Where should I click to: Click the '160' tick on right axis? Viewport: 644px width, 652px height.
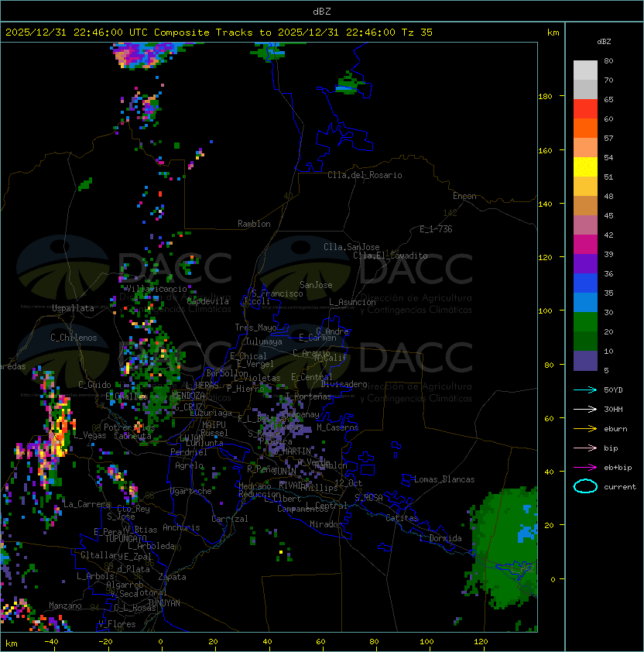pos(545,150)
